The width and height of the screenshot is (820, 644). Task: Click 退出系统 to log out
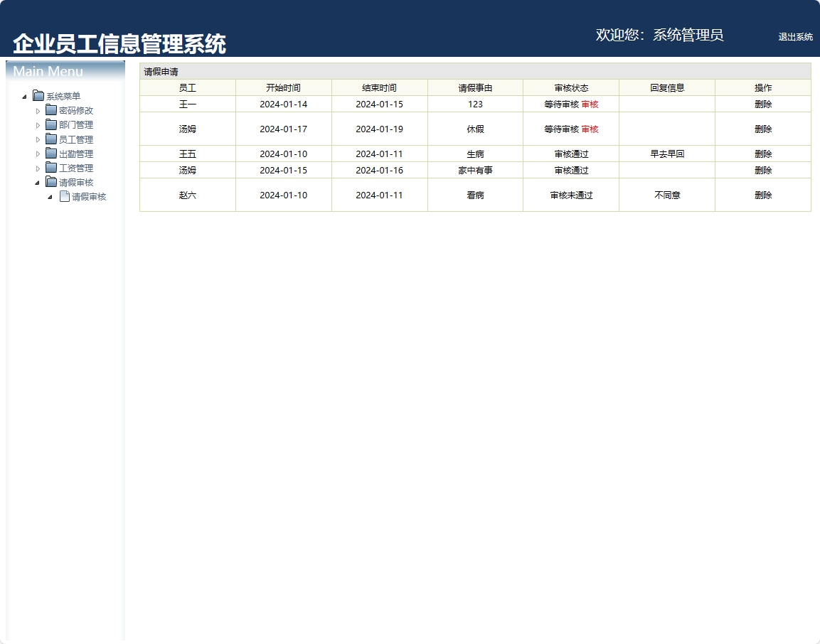click(795, 37)
